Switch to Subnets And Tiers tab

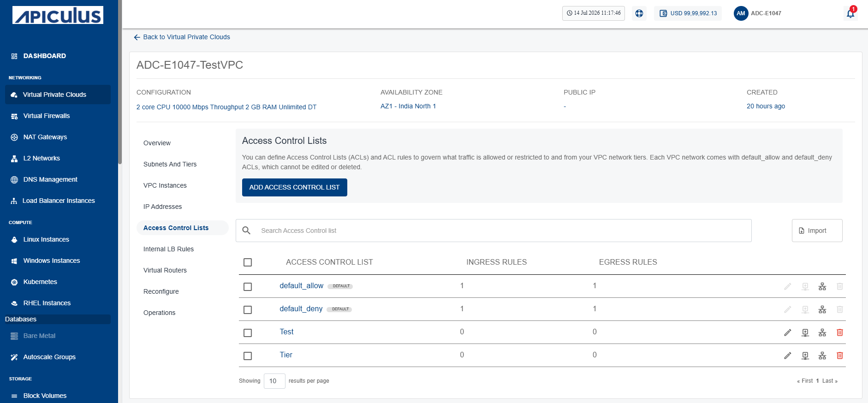tap(170, 164)
